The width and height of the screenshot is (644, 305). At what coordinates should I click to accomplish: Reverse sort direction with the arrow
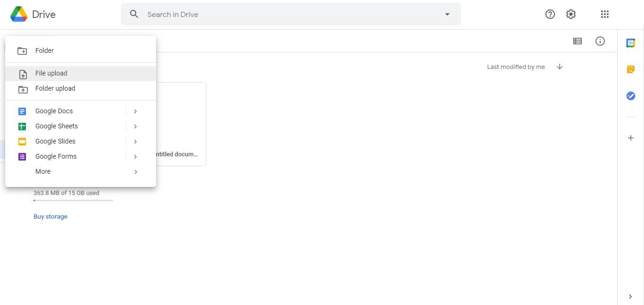[x=560, y=67]
